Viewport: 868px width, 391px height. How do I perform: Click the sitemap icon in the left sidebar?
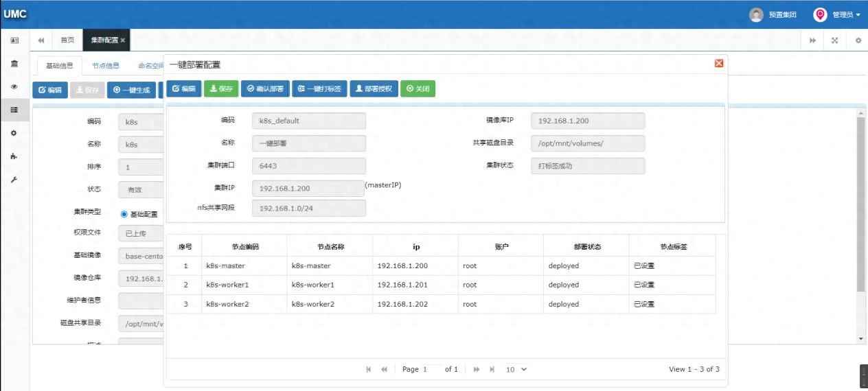tap(14, 156)
